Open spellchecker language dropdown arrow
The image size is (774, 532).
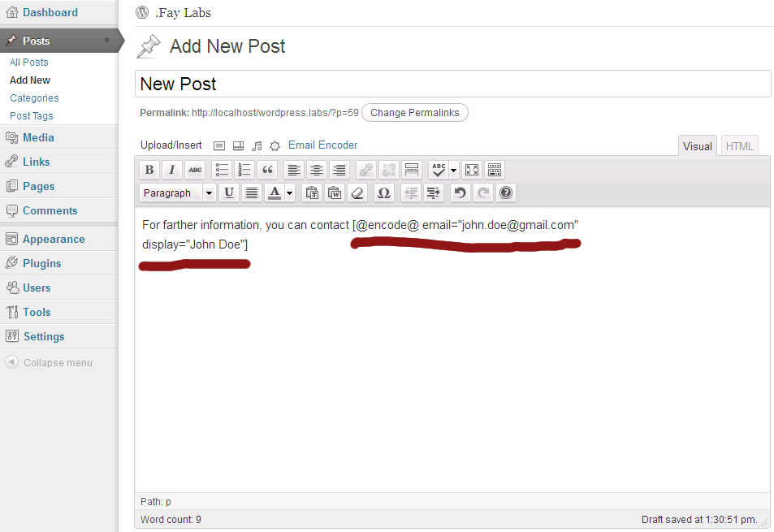click(454, 171)
